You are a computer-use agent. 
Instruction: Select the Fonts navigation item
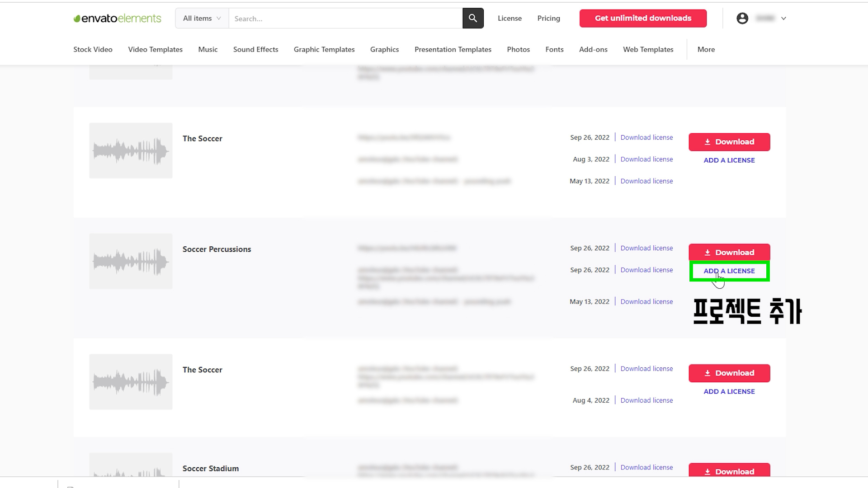click(x=554, y=49)
